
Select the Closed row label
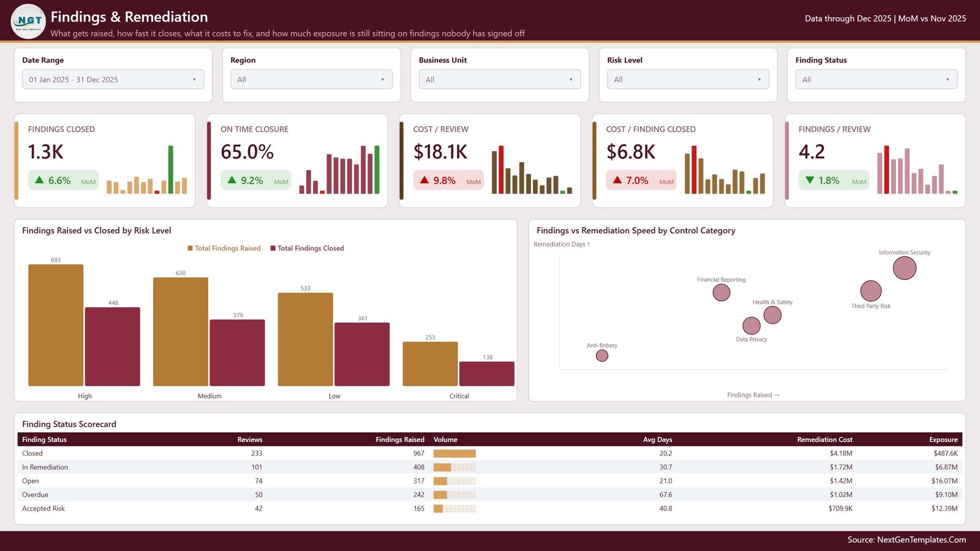pos(32,454)
